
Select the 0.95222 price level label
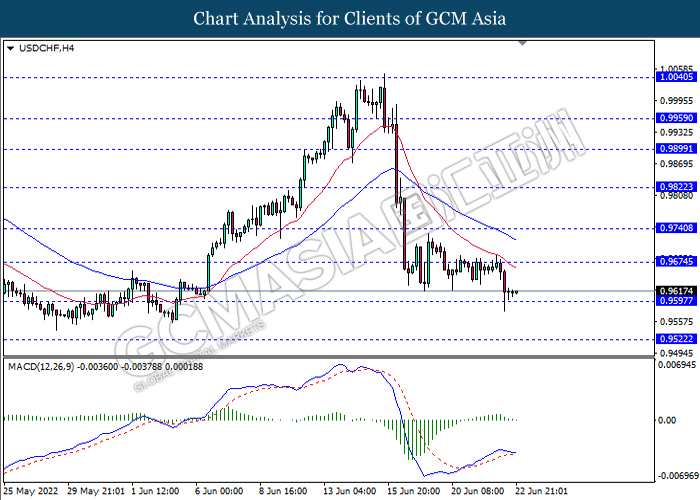click(676, 339)
